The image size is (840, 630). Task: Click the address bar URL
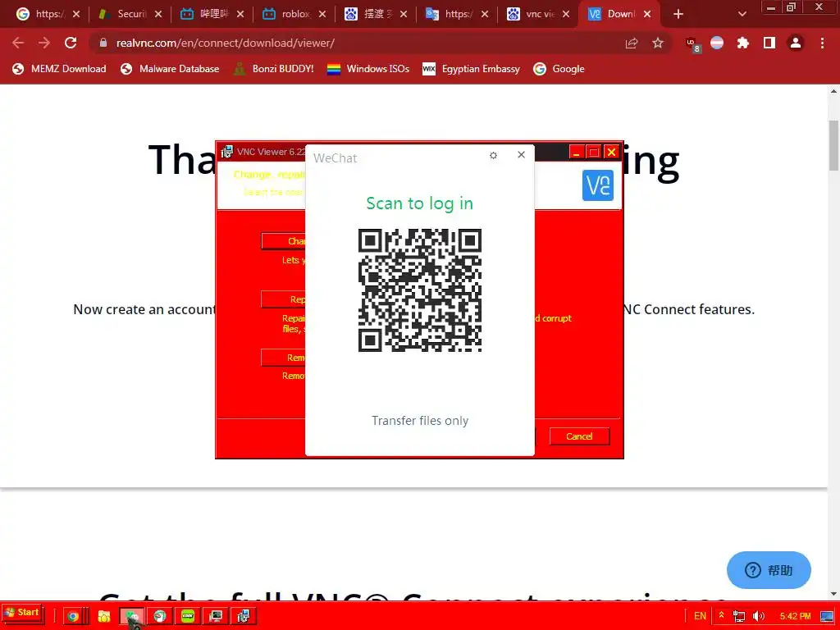click(225, 43)
